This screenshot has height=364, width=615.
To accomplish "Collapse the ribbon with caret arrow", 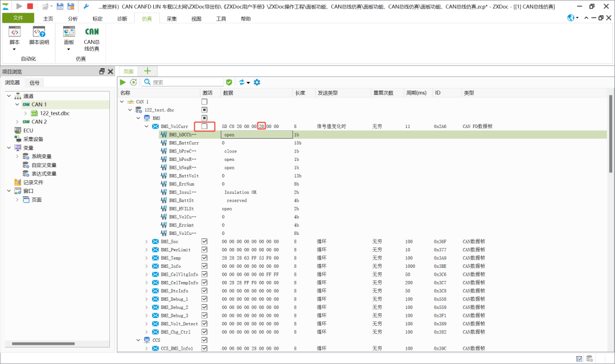I will pyautogui.click(x=586, y=18).
